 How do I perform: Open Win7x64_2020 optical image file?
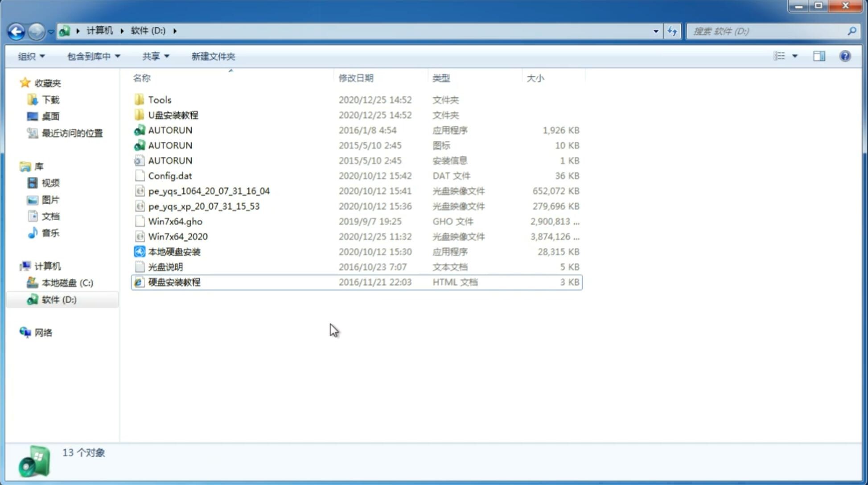[177, 236]
